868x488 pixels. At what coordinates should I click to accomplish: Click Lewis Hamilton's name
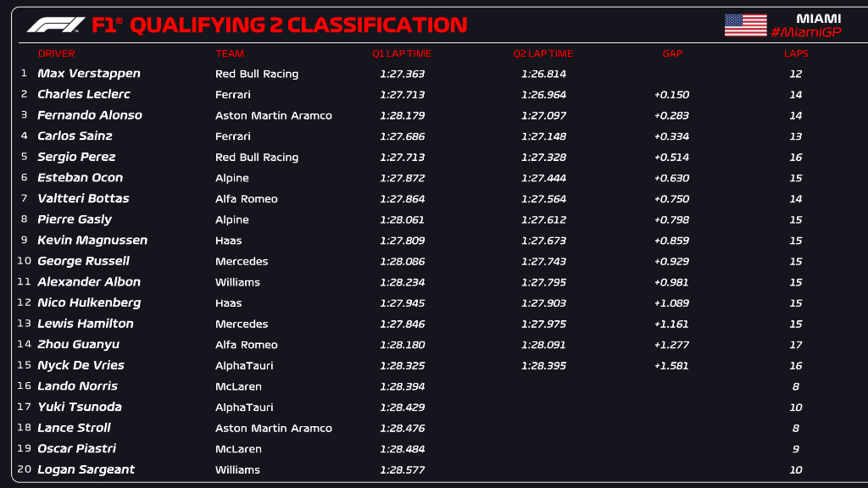coord(86,324)
